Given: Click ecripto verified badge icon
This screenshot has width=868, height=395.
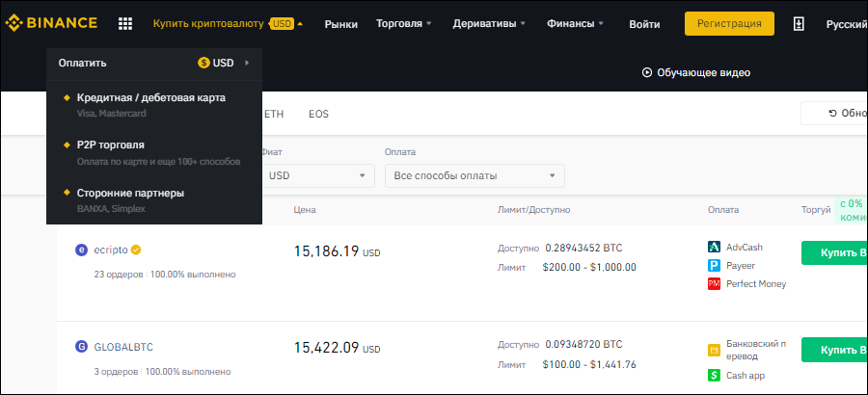Looking at the screenshot, I should tap(137, 250).
